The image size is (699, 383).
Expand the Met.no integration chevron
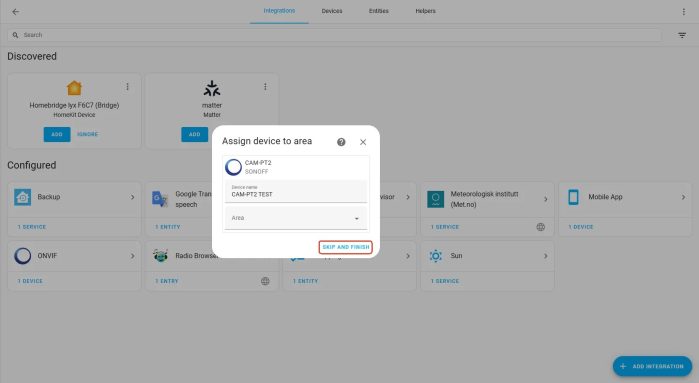[x=546, y=199]
